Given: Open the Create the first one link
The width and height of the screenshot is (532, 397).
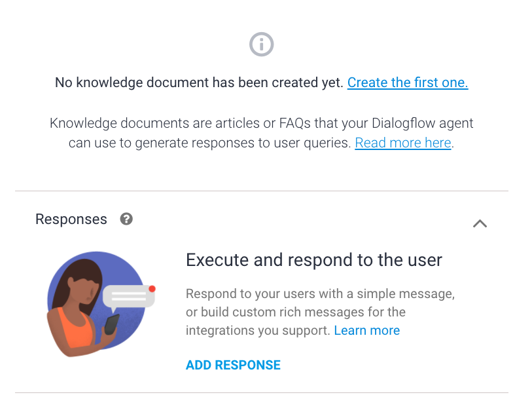Looking at the screenshot, I should [407, 83].
